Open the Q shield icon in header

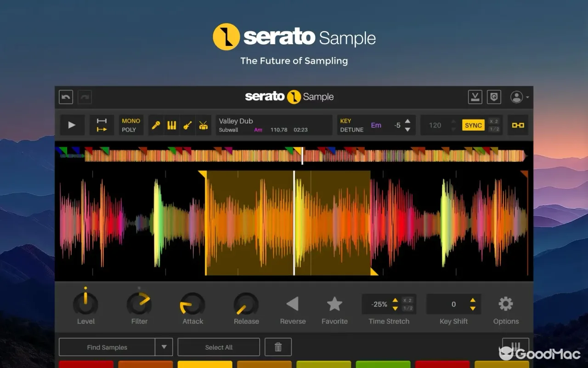[494, 97]
